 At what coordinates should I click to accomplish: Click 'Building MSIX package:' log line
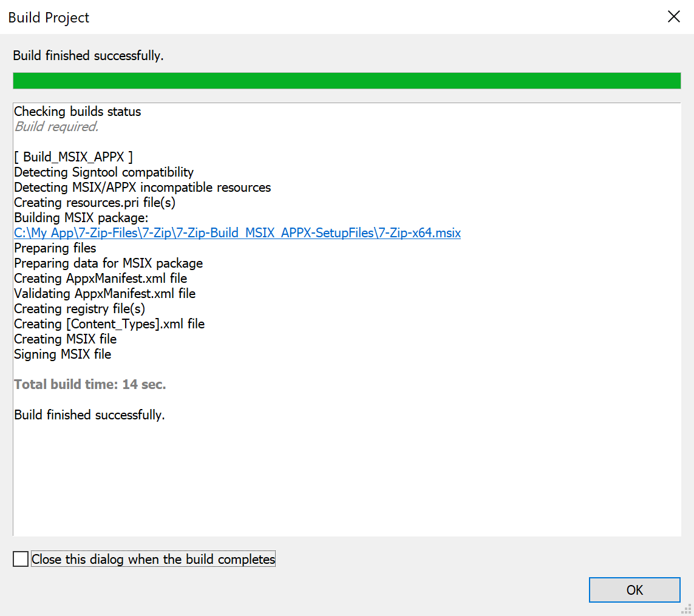pos(81,218)
